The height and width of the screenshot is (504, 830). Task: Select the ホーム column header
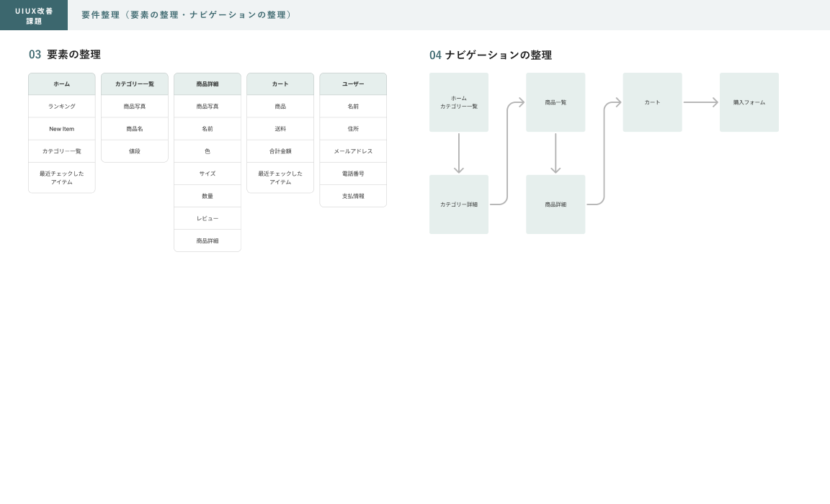(62, 84)
